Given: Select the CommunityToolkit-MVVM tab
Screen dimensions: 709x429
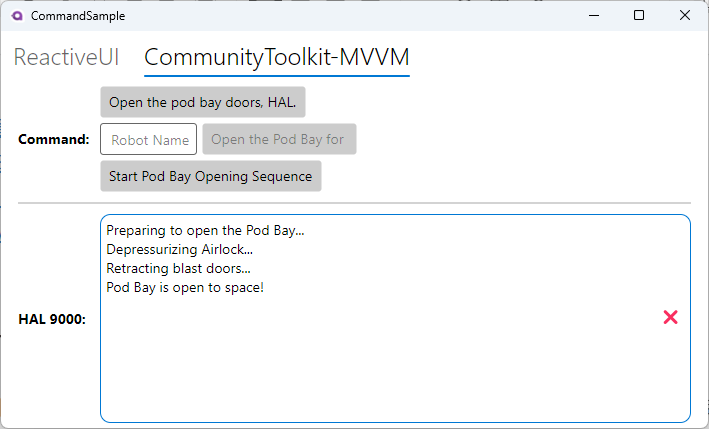Looking at the screenshot, I should [277, 58].
